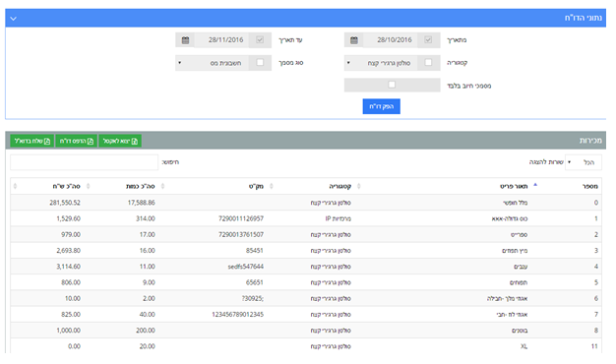Click the הפק דו"ח button

pos(381,106)
